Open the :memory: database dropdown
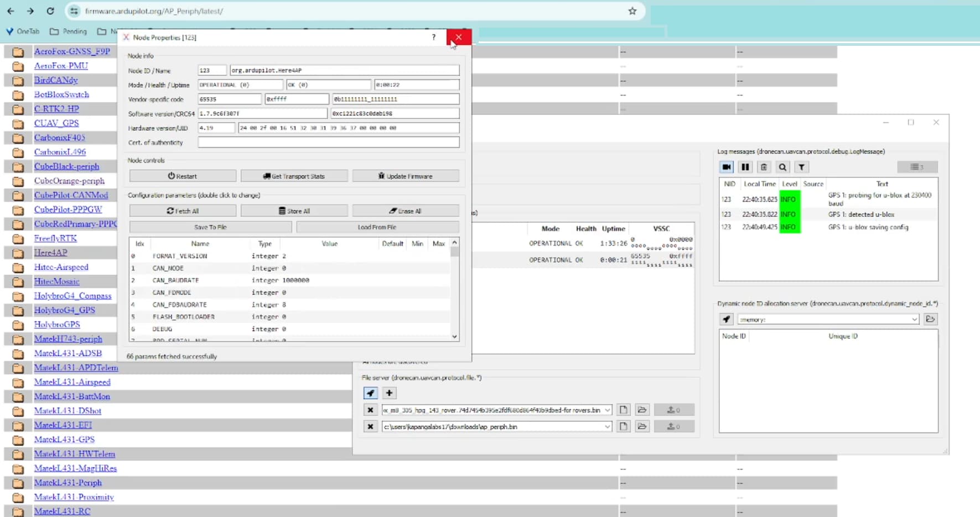 point(915,319)
